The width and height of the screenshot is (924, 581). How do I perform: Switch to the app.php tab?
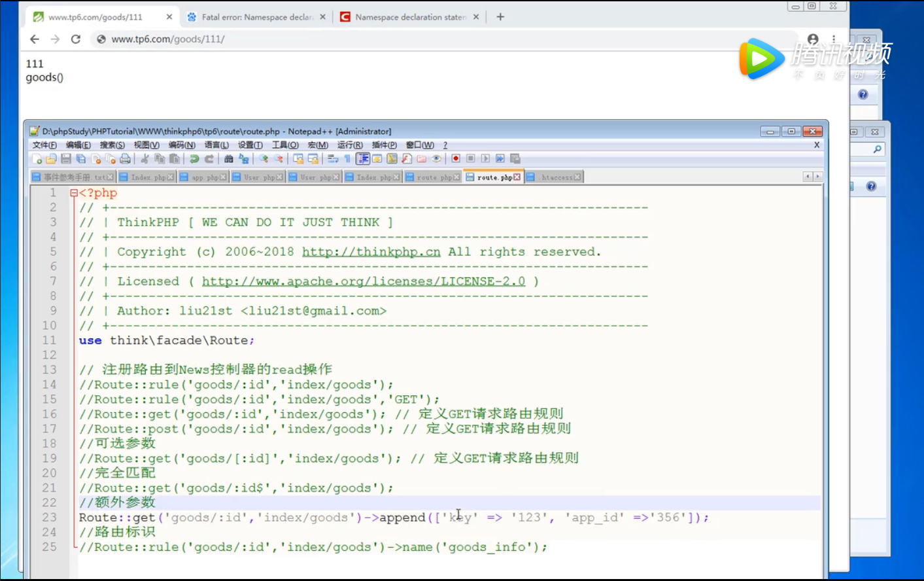click(203, 177)
